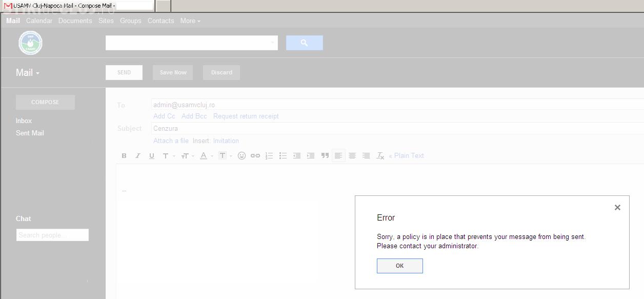Toggle underline formatting in the compose toolbar
The height and width of the screenshot is (299, 644).
pos(152,156)
